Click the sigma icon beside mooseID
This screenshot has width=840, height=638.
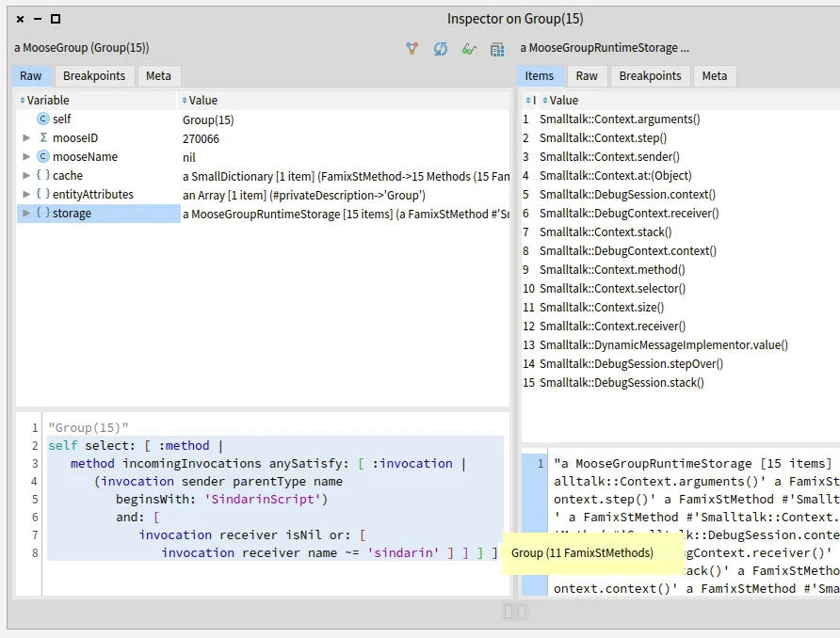pos(43,137)
